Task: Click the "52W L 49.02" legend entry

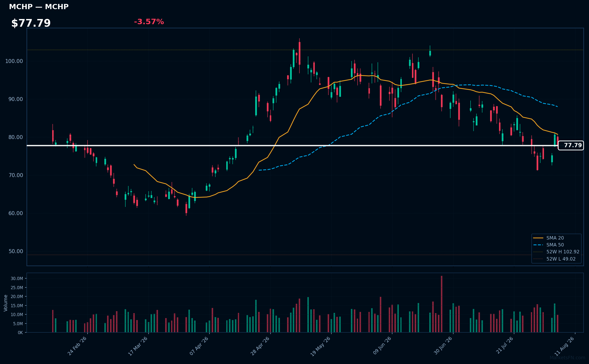Action: [554, 259]
